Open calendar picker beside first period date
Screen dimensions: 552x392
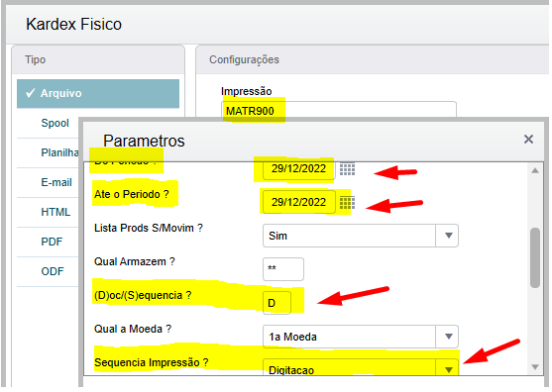point(347,169)
